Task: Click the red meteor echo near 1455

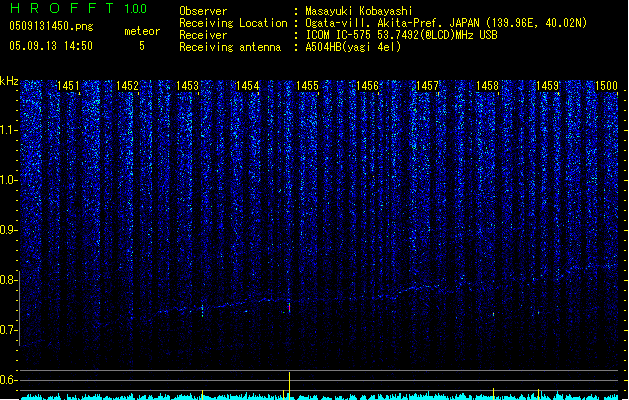Action: (x=289, y=308)
